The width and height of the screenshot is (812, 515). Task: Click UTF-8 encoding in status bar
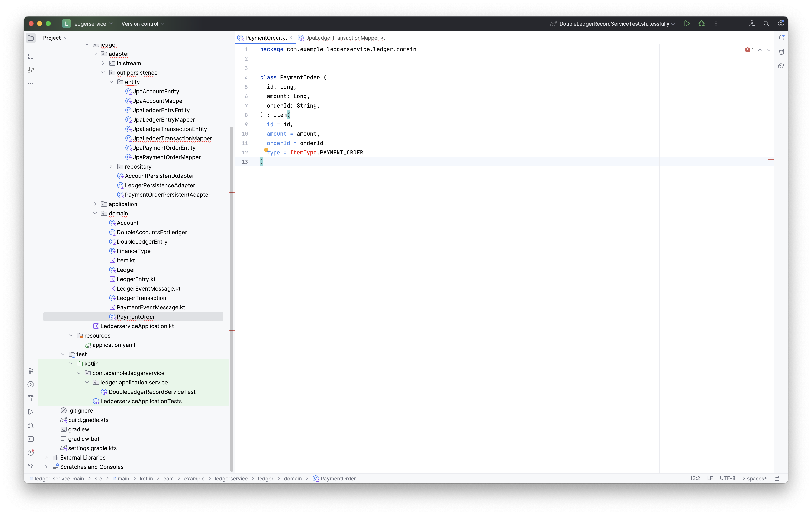pyautogui.click(x=727, y=479)
